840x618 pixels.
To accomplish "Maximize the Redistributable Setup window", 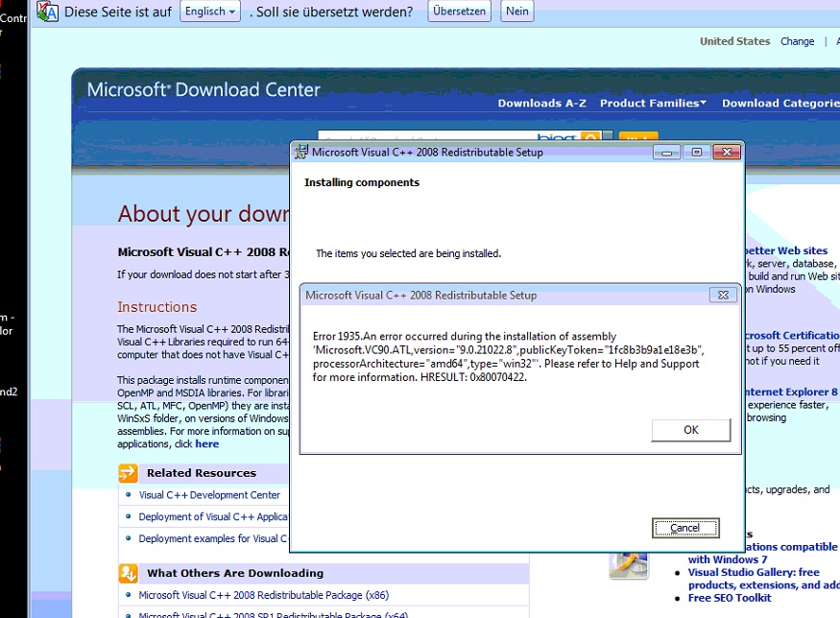I will click(696, 153).
